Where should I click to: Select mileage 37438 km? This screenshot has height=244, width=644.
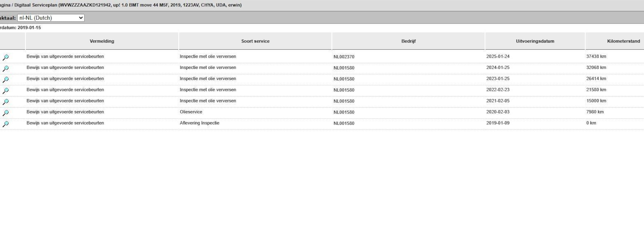[x=596, y=56]
